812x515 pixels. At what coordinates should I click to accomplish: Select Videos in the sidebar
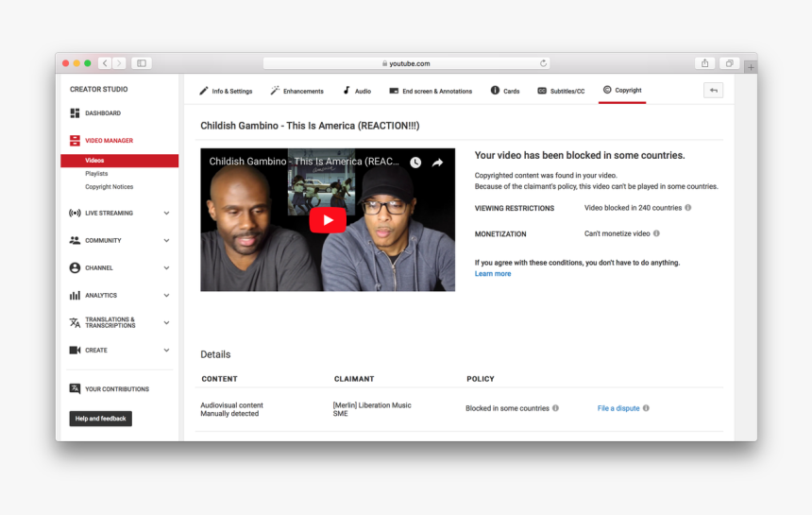tap(120, 161)
